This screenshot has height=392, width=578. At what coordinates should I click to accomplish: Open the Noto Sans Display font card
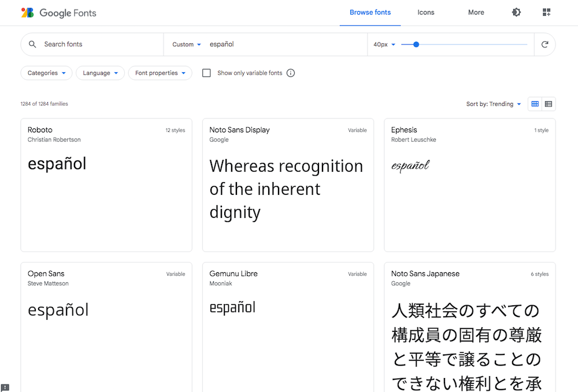click(288, 185)
